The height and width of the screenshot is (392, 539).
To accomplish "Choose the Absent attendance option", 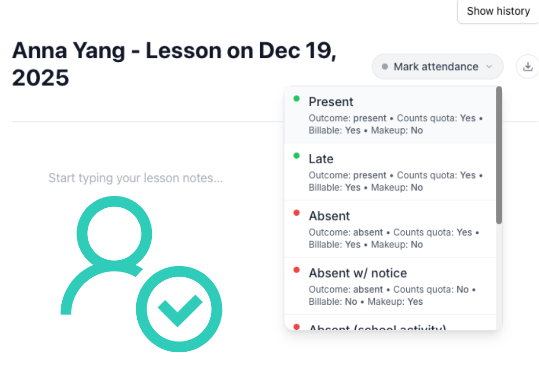I will pos(329,216).
